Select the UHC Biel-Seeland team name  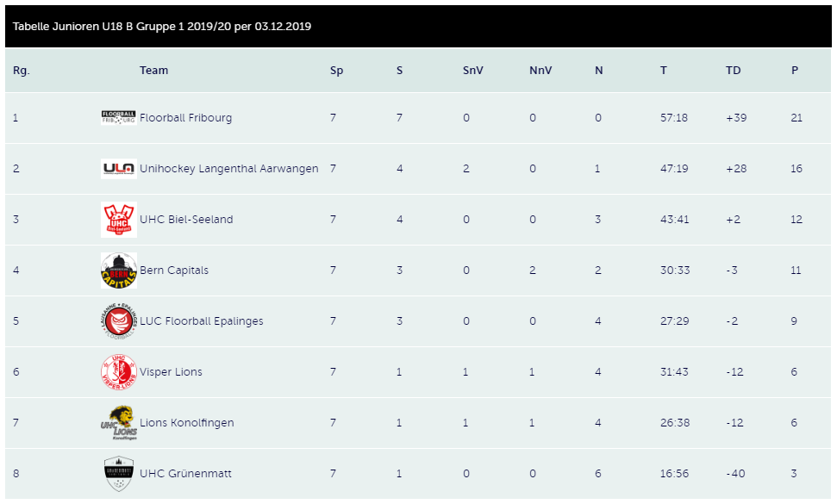(x=186, y=219)
